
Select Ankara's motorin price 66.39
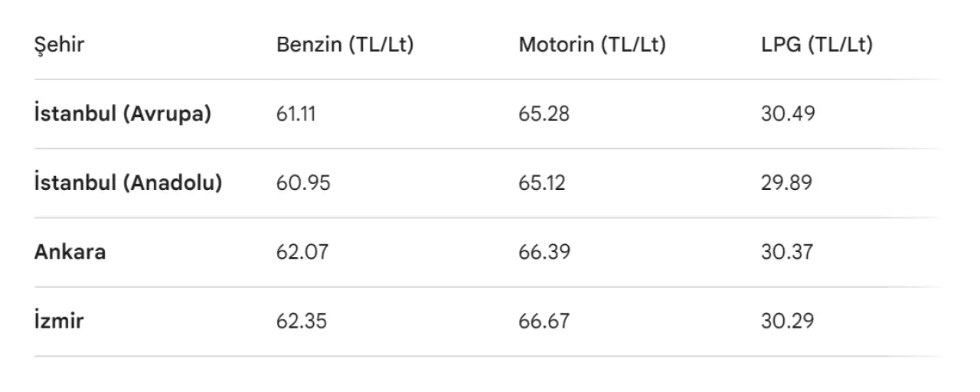tap(544, 252)
